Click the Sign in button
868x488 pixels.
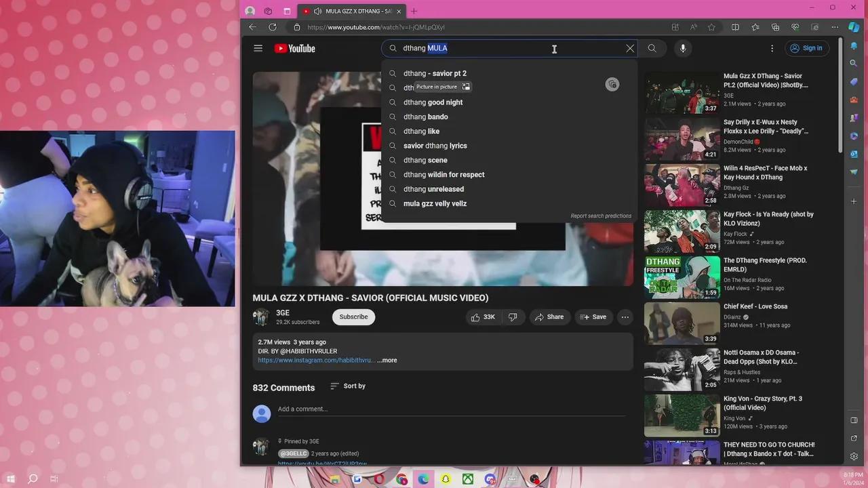coord(806,48)
